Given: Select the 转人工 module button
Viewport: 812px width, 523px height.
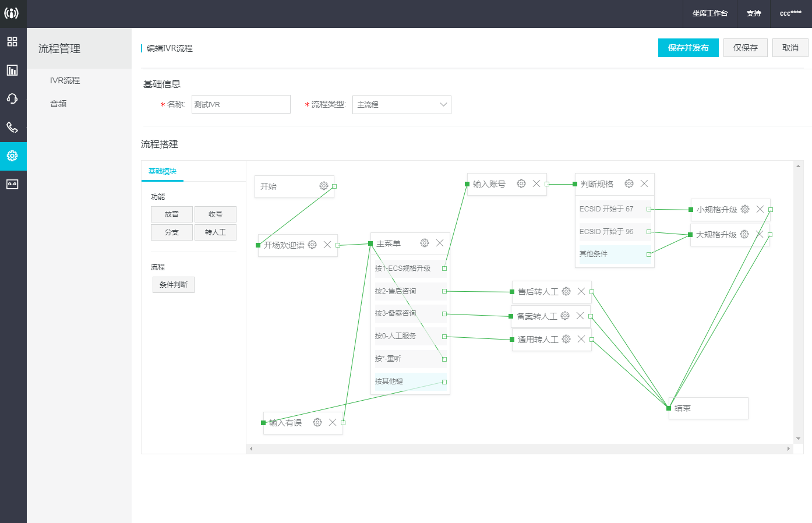Looking at the screenshot, I should [216, 232].
